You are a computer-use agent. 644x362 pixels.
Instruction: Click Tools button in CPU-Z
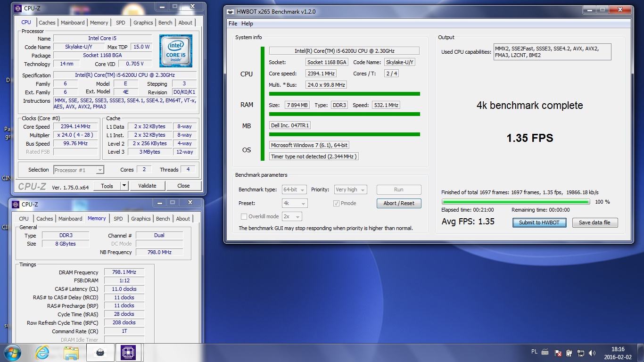107,186
